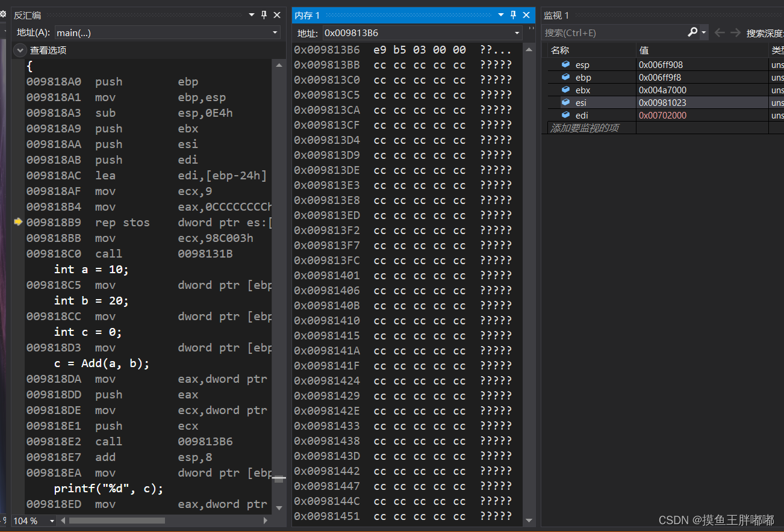Viewport: 784px width, 532px height.
Task: Close the Memory 1 (内存 1) panel
Action: [526, 15]
